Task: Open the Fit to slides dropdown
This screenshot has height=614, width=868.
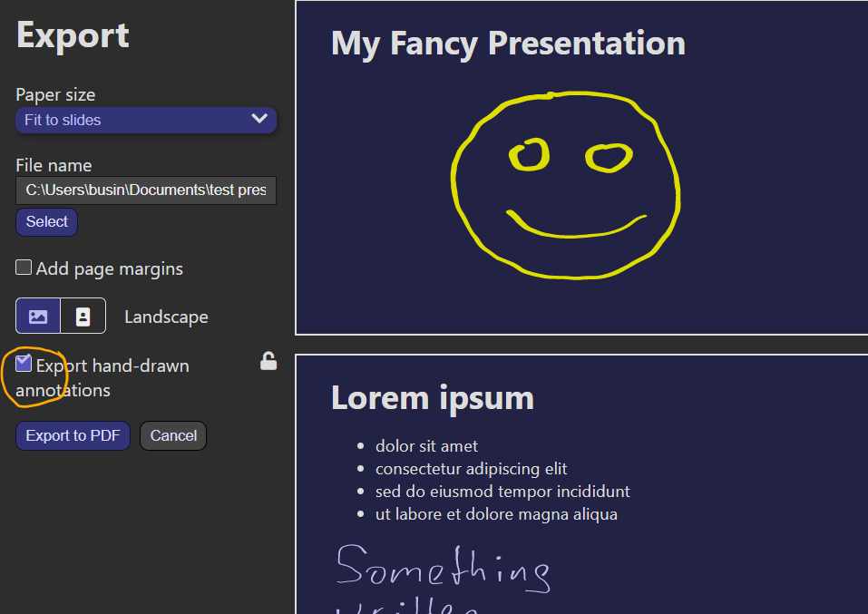Action: [x=145, y=119]
